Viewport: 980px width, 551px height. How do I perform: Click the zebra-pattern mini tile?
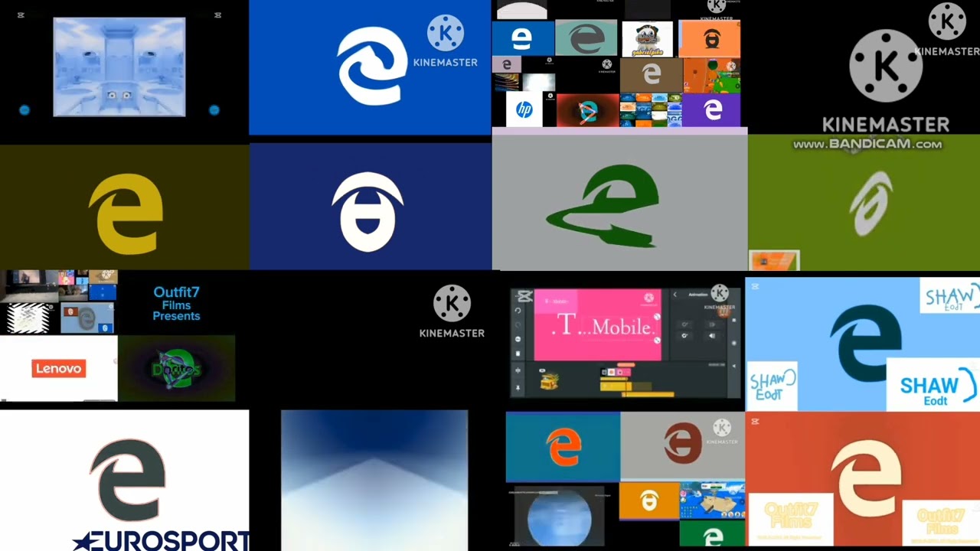[28, 318]
